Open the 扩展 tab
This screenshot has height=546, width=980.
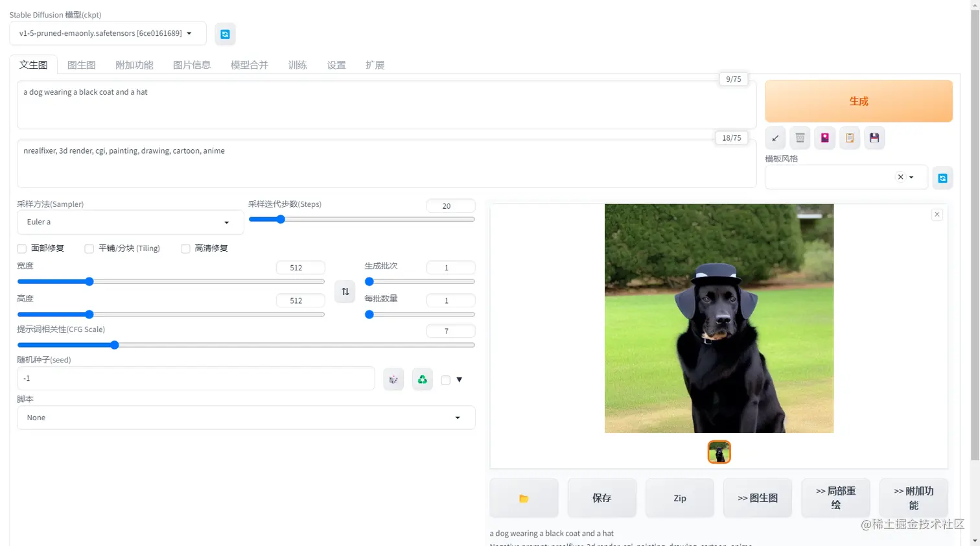click(375, 65)
